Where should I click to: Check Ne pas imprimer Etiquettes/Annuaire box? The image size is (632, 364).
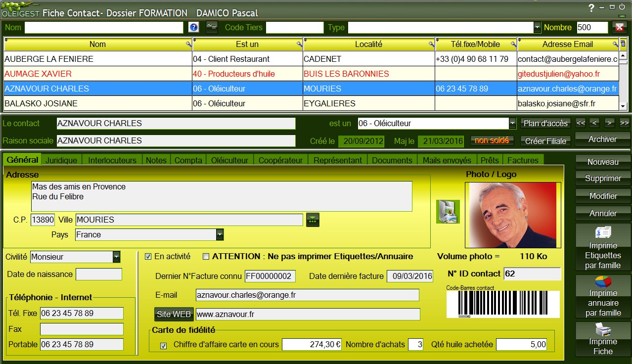(x=206, y=257)
